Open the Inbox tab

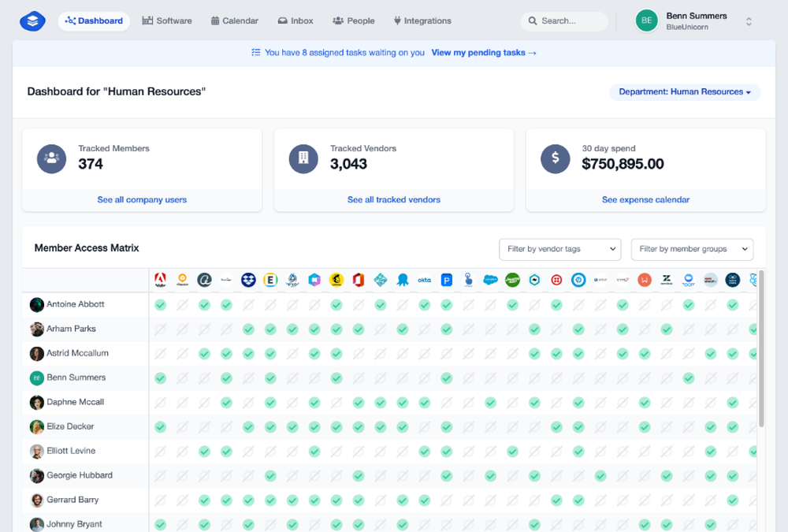point(295,21)
